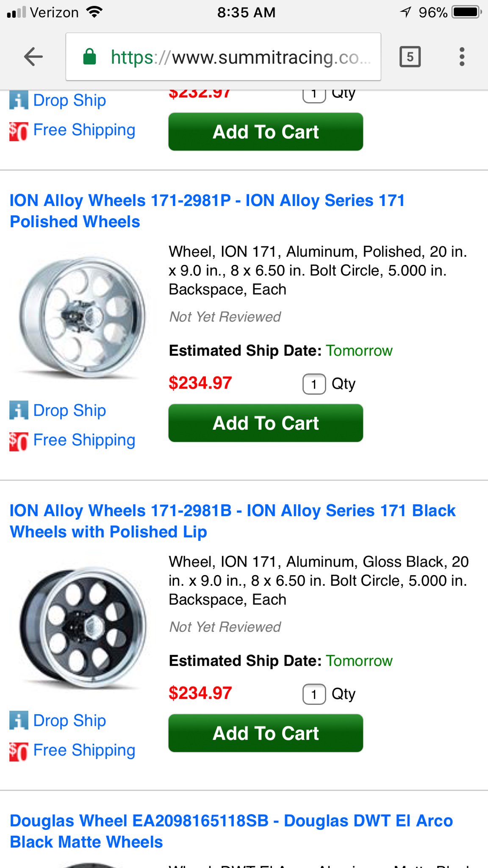Tap Drop Ship info icon for polished wheel
The image size is (488, 868).
coord(19,410)
